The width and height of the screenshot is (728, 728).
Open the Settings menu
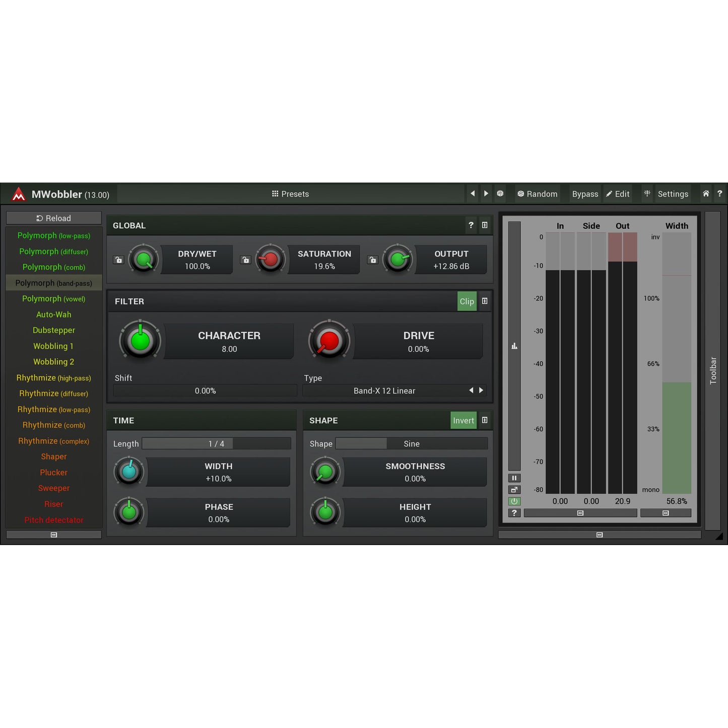tap(673, 193)
